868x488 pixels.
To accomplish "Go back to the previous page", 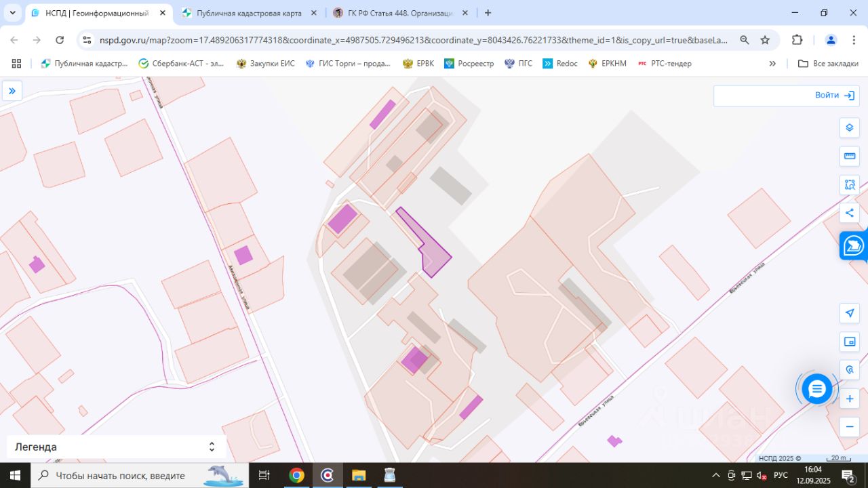I will pyautogui.click(x=14, y=40).
